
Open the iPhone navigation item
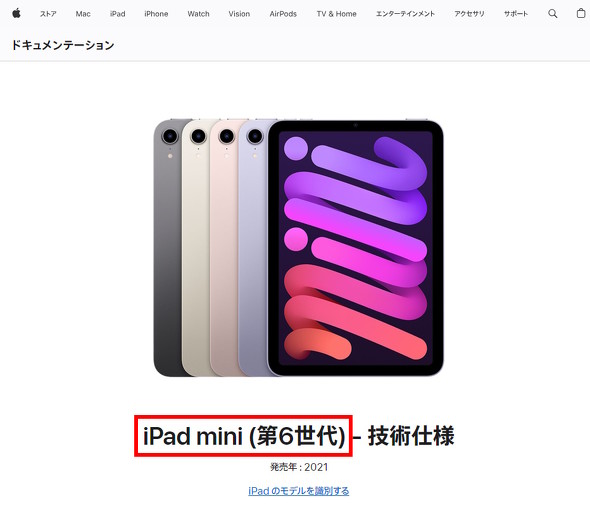(x=156, y=14)
